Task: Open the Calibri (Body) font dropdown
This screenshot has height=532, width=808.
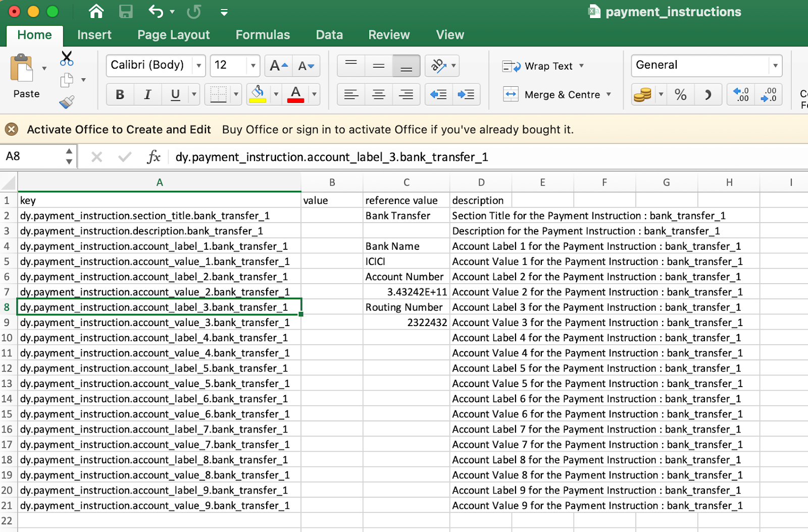Action: tap(199, 66)
